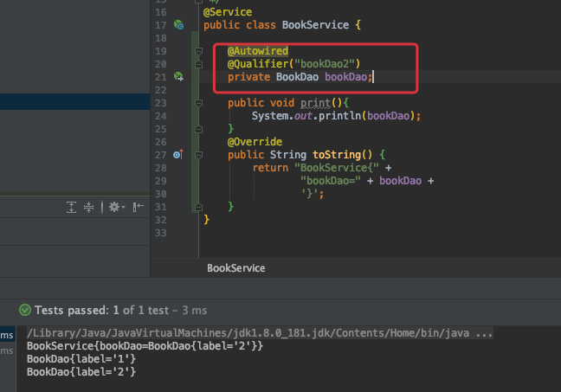This screenshot has height=392, width=561.
Task: Select the highlighted row in left panel
Action: 74,101
